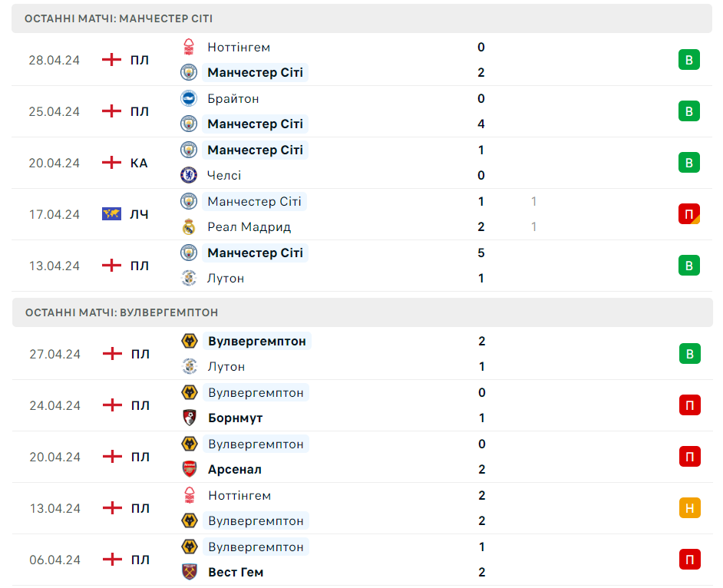Select header Останні матчі: Вулвергемптон
Viewport: 723px width, 588px height.
pos(362,312)
